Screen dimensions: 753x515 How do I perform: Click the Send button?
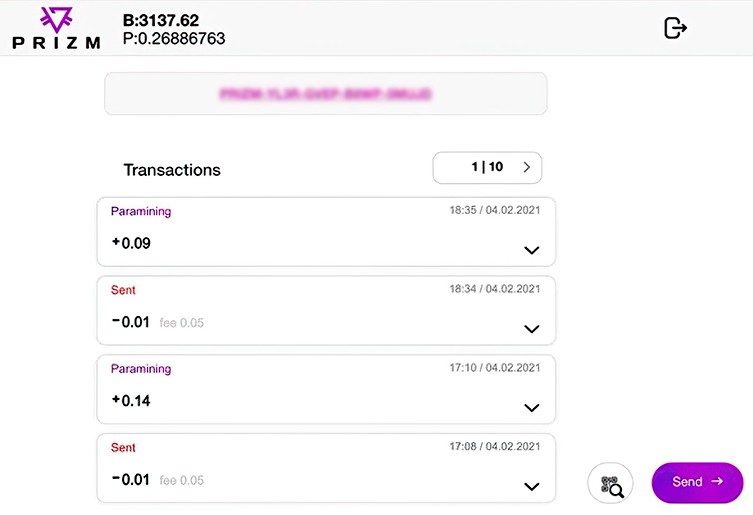[x=697, y=482]
